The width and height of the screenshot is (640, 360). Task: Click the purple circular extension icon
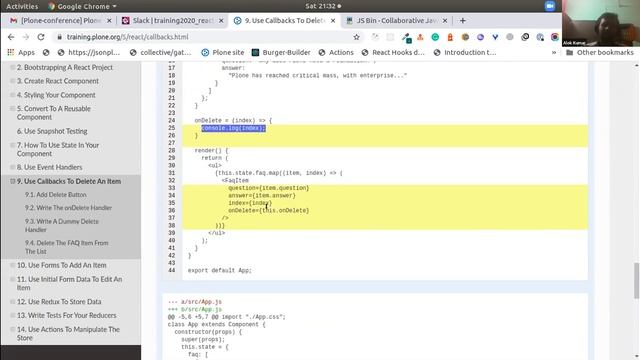[x=480, y=37]
